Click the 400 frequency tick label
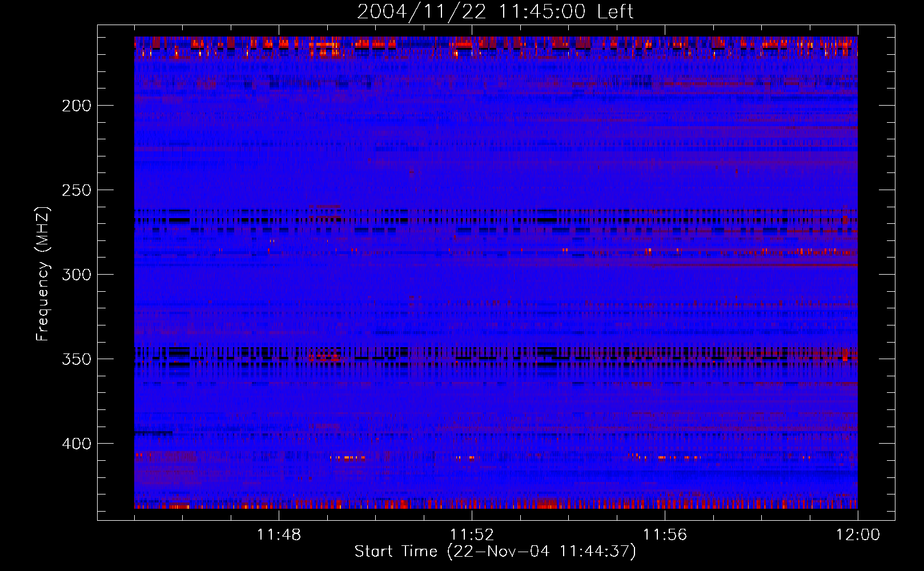Viewport: 924px width, 571px height. coord(77,444)
